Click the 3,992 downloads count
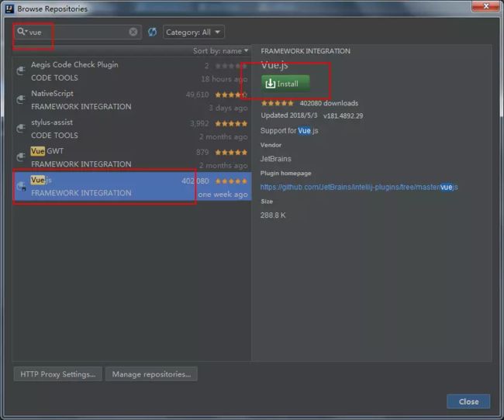This screenshot has height=420, width=504. tap(199, 124)
